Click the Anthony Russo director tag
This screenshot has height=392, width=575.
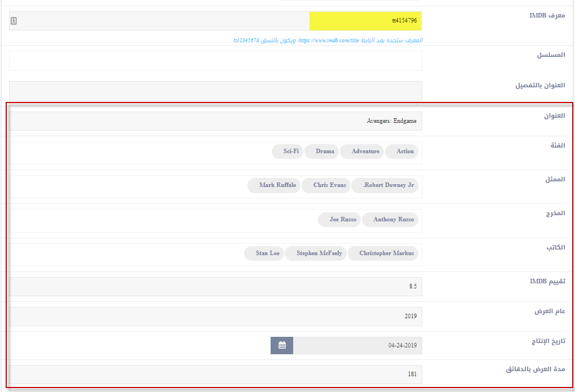[x=390, y=220]
